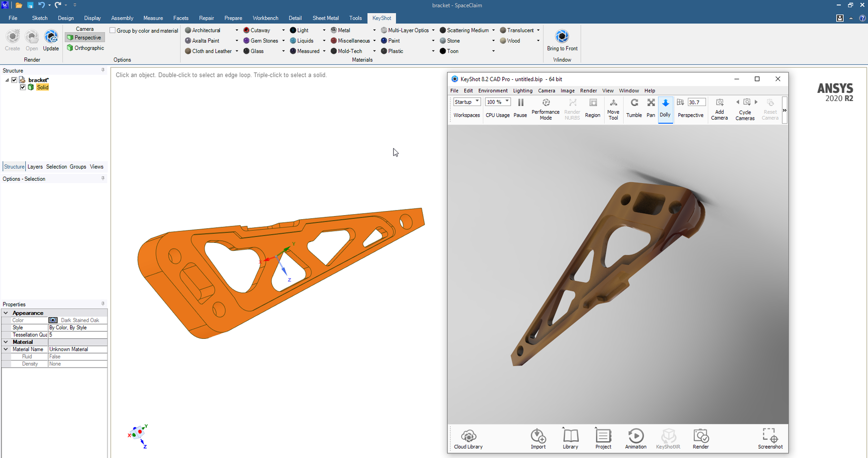
Task: Click the perspective focal length field
Action: (x=696, y=102)
